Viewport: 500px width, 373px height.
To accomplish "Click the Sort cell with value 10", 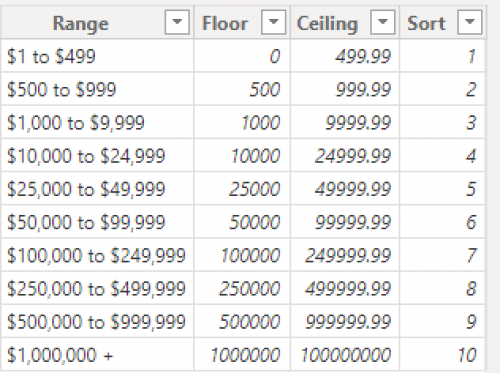I will pyautogui.click(x=442, y=354).
